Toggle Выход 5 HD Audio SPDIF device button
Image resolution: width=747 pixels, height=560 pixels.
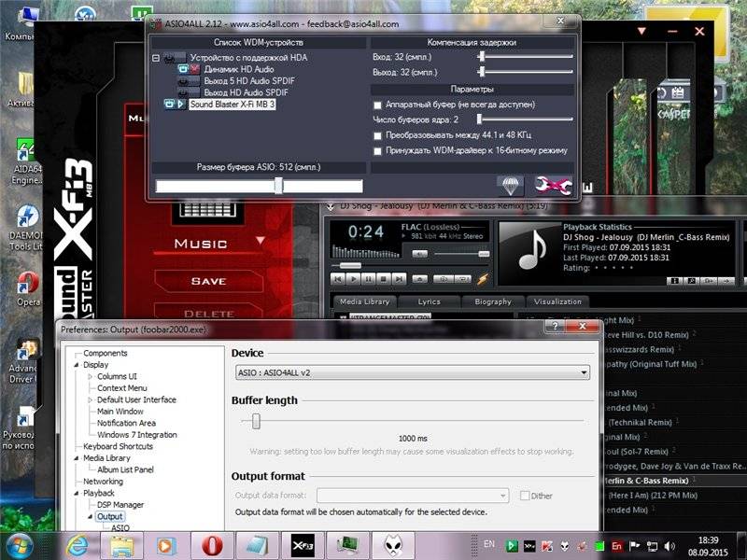189,81
